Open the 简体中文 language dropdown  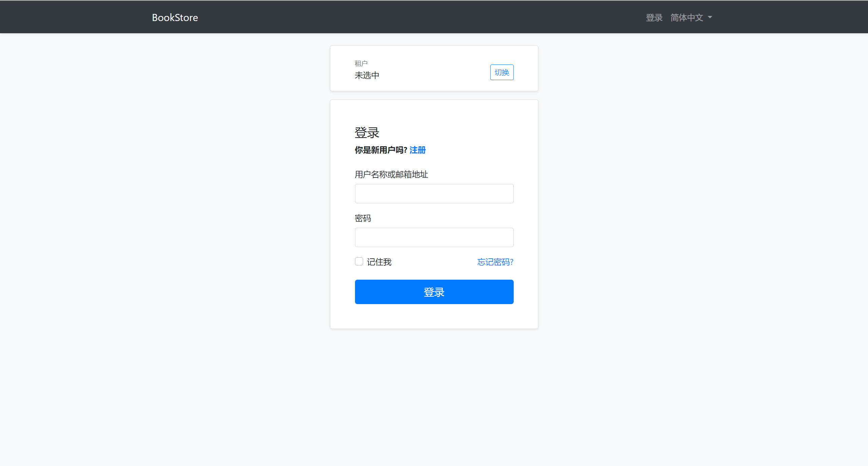[687, 17]
